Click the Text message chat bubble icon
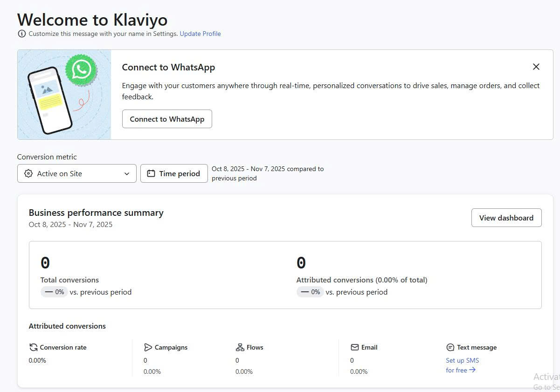This screenshot has width=560, height=392. coord(450,347)
